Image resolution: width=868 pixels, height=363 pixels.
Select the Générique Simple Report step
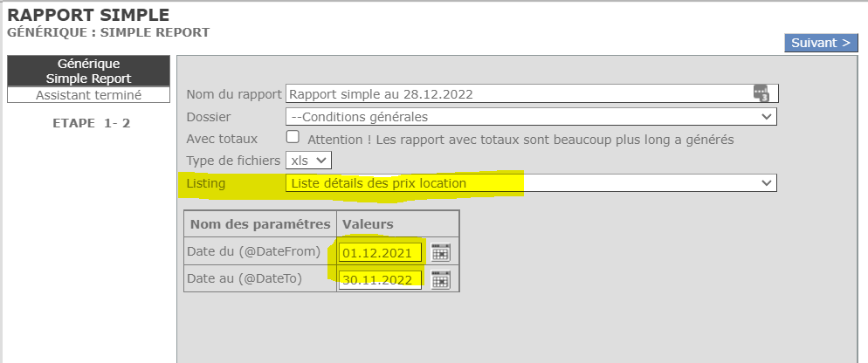(88, 72)
